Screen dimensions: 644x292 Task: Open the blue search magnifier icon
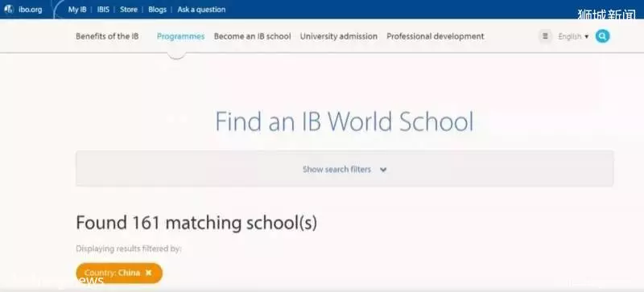point(602,36)
